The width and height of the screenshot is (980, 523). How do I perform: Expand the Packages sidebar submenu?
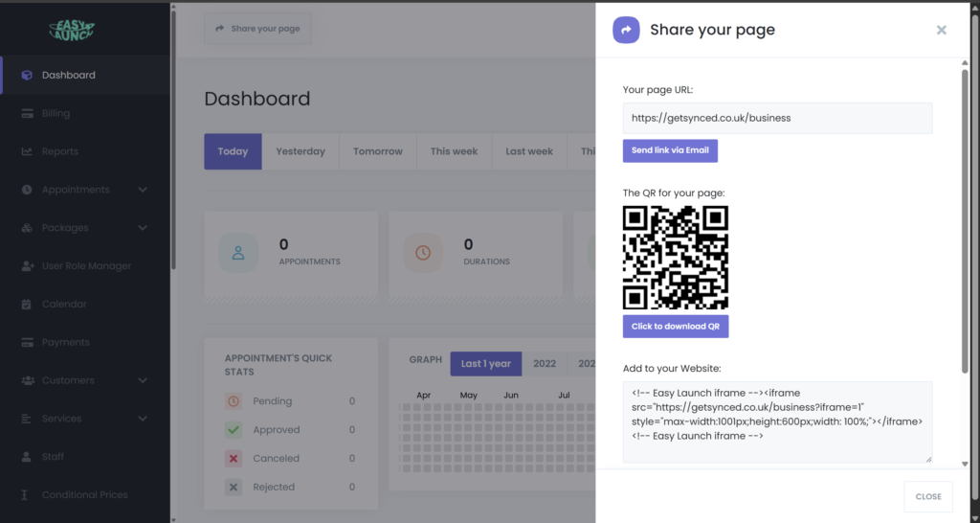point(143,228)
